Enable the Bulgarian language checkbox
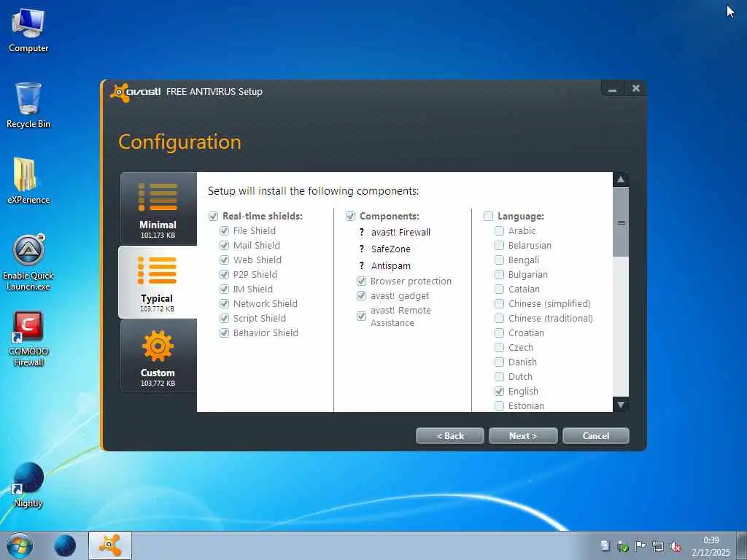Screen dimensions: 747x560 (499, 274)
